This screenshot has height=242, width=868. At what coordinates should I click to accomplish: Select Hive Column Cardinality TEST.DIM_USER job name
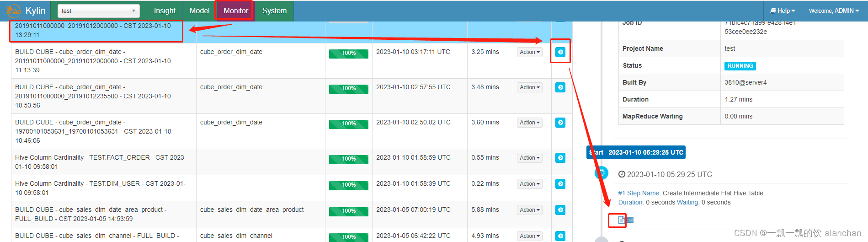click(x=101, y=188)
